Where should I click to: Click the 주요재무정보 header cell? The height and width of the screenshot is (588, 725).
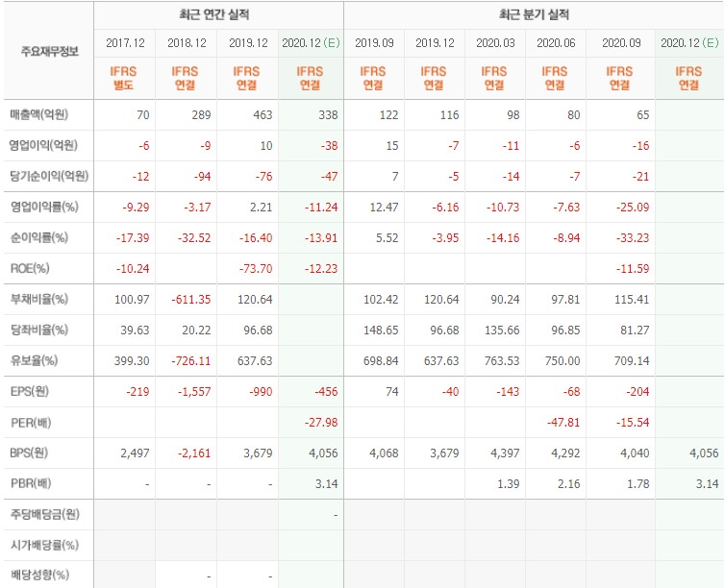tap(49, 51)
